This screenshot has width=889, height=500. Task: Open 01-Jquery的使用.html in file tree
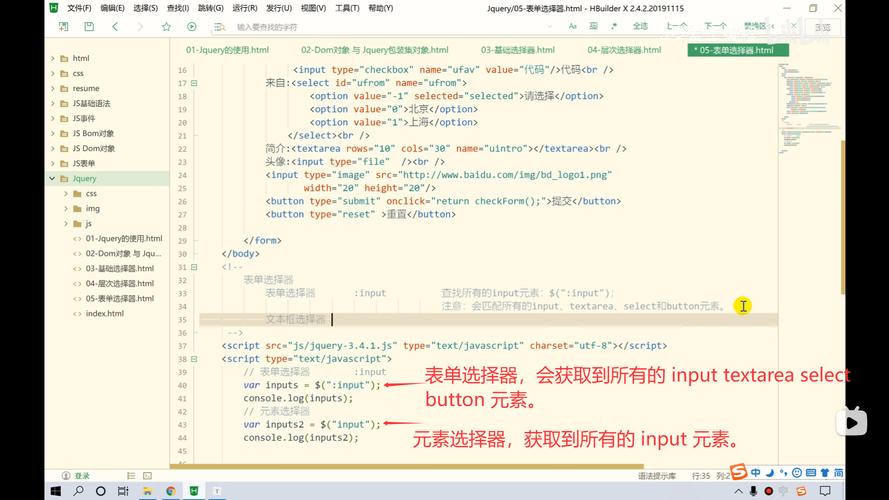[124, 239]
